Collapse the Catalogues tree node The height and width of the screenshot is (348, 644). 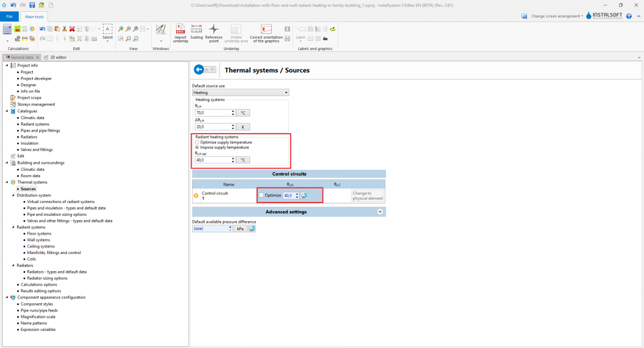tap(8, 111)
